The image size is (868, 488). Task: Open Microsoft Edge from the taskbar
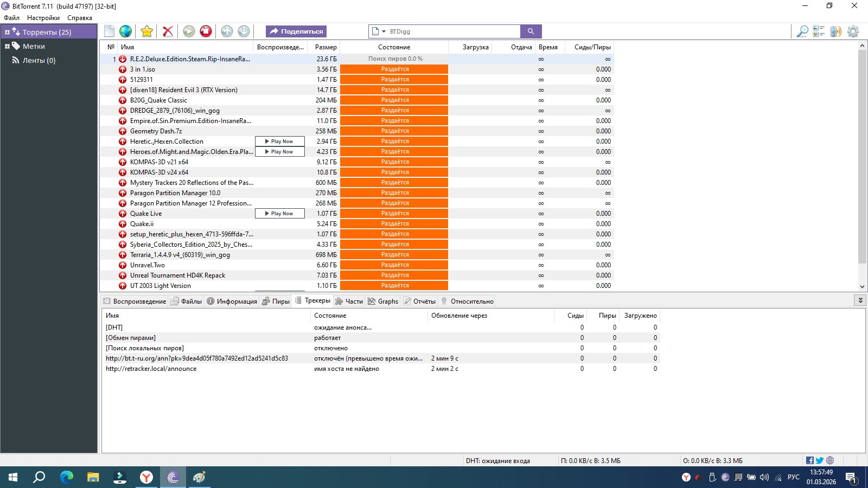point(66,477)
